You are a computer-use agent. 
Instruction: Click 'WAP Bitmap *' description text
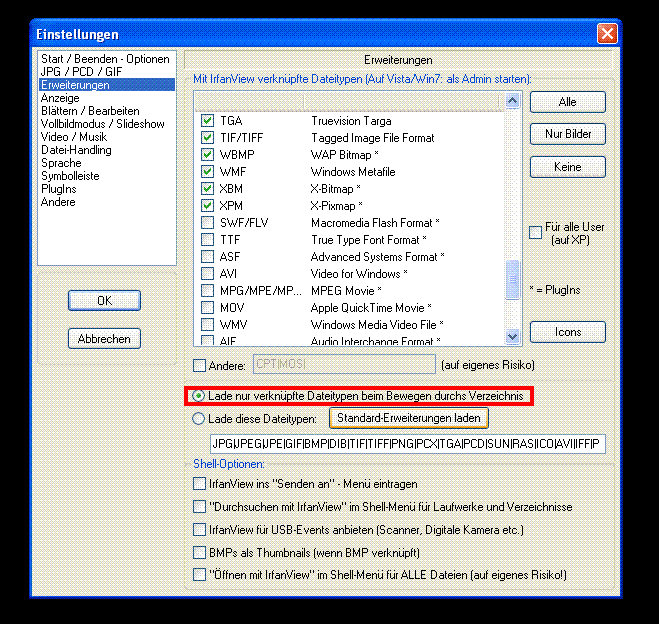pos(345,155)
